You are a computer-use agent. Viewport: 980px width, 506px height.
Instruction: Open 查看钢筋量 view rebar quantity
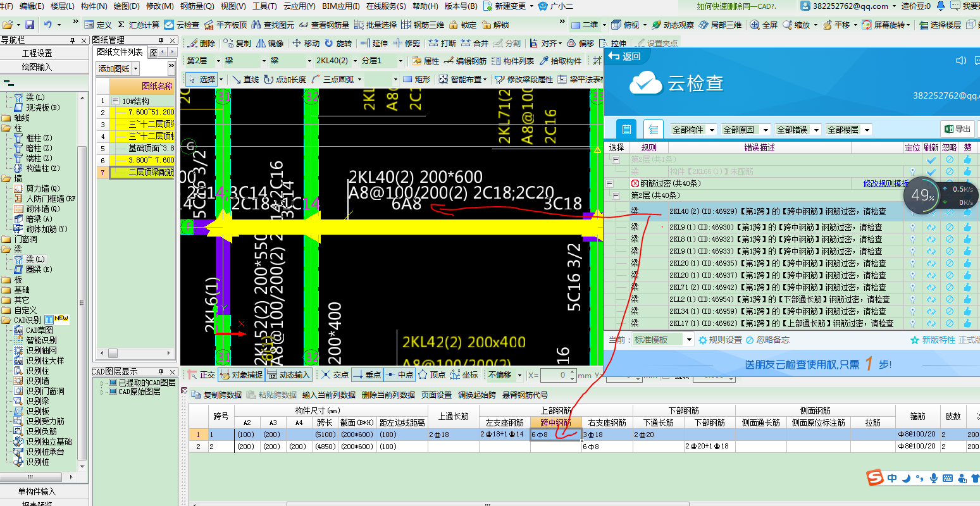tap(325, 25)
